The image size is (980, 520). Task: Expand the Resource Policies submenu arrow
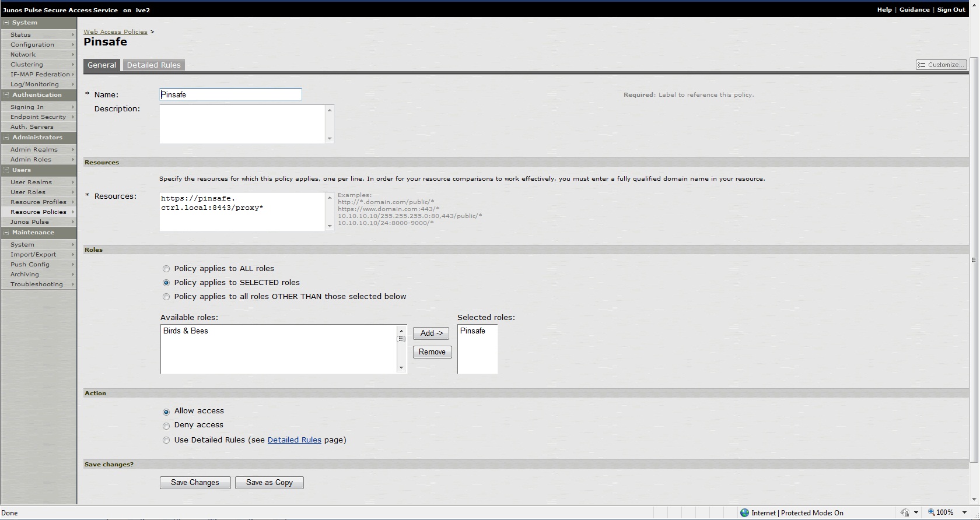tap(73, 212)
